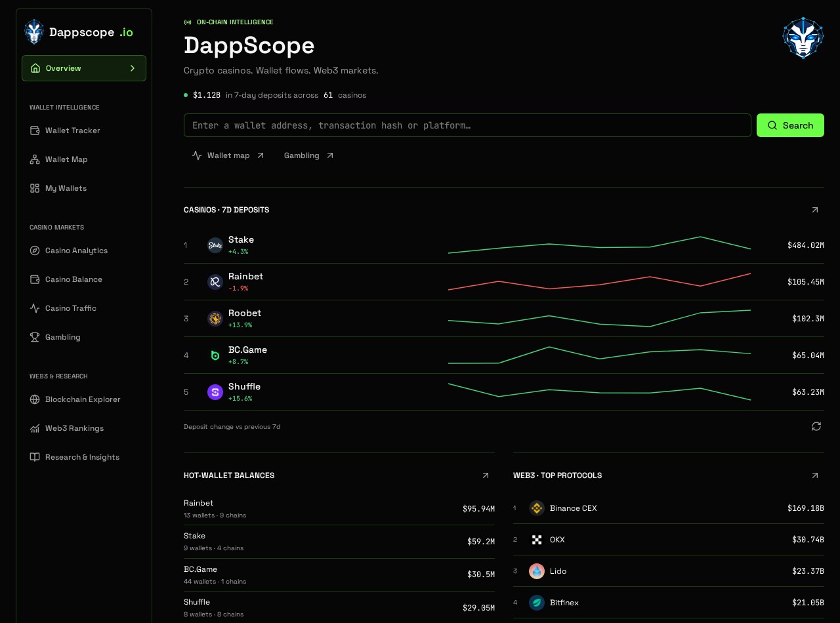Click the Bitfinex logo icon
This screenshot has width=840, height=623.
(x=537, y=603)
